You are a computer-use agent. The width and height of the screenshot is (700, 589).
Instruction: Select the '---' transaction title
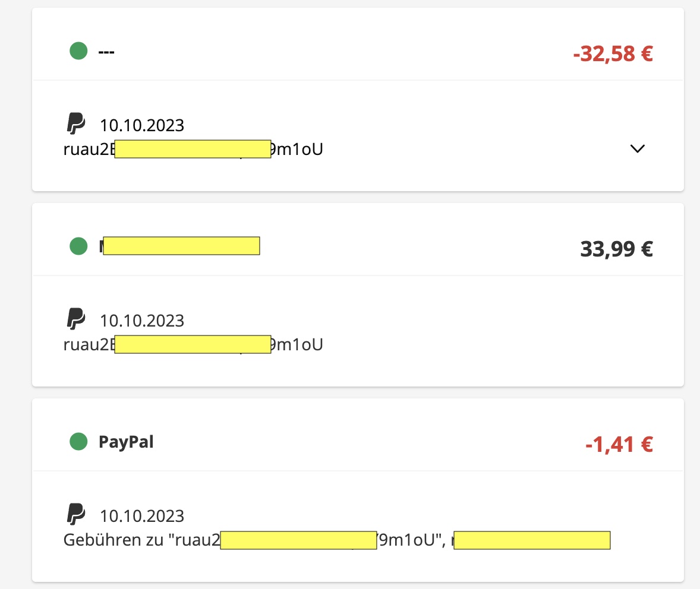click(x=106, y=52)
